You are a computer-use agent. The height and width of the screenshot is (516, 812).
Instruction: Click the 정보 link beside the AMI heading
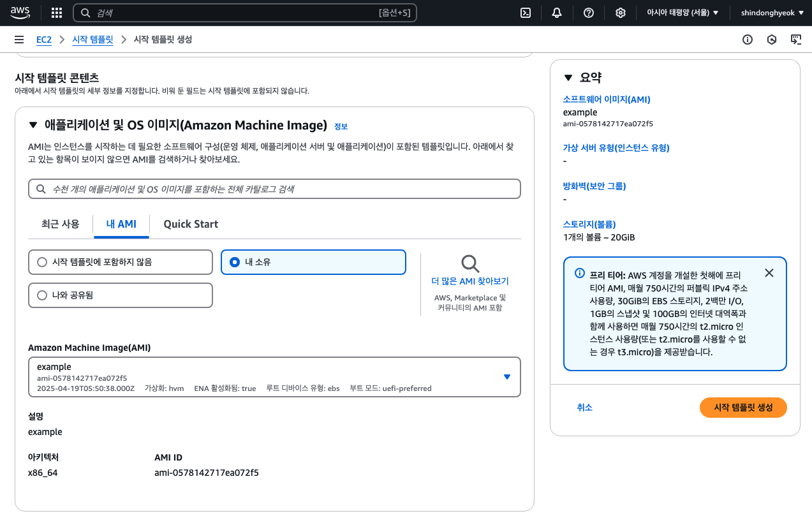click(x=341, y=126)
